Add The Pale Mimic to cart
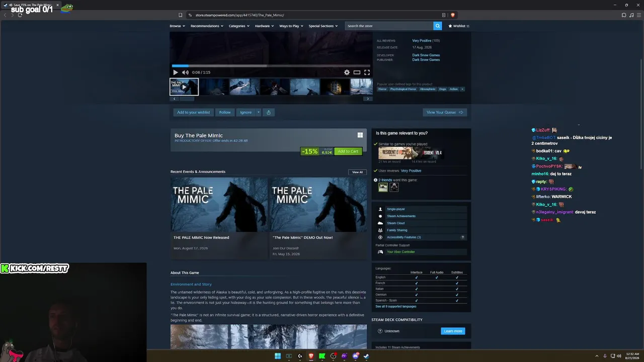Image resolution: width=644 pixels, height=362 pixels. (348, 151)
